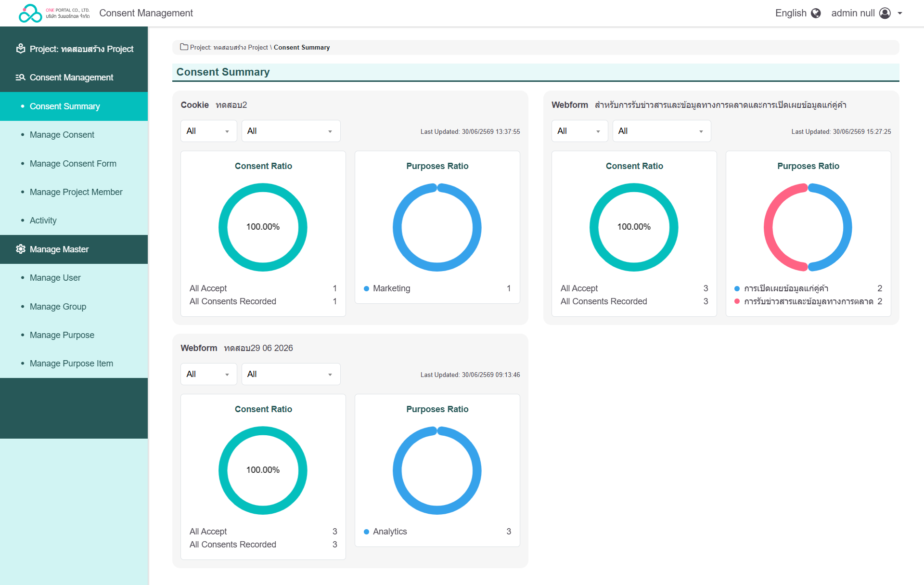Click the One Portal cloud logo
The width and height of the screenshot is (924, 585).
click(30, 13)
